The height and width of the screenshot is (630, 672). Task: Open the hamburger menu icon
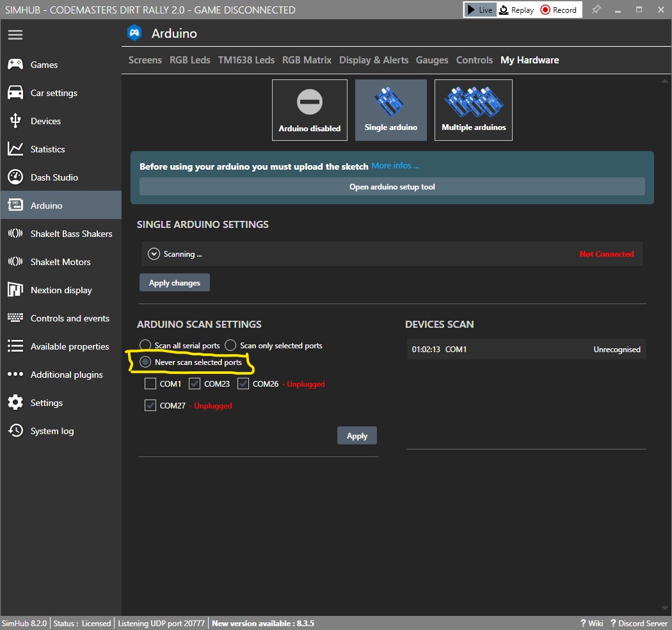coord(15,35)
